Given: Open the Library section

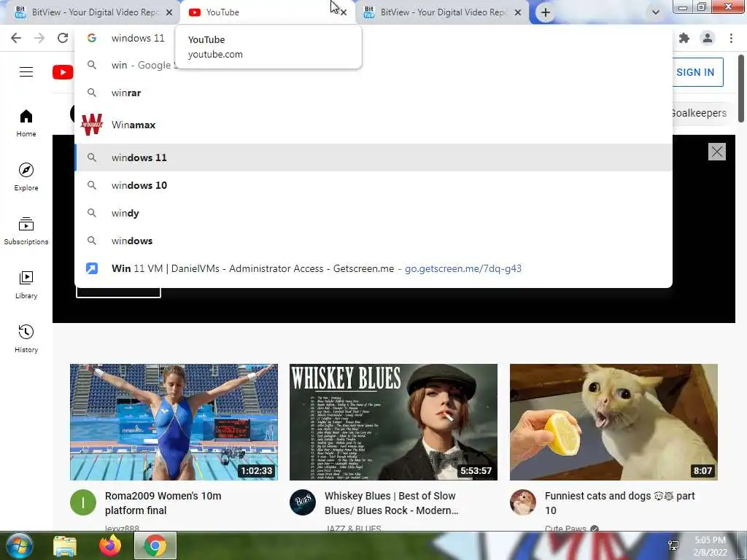Looking at the screenshot, I should click(x=26, y=285).
